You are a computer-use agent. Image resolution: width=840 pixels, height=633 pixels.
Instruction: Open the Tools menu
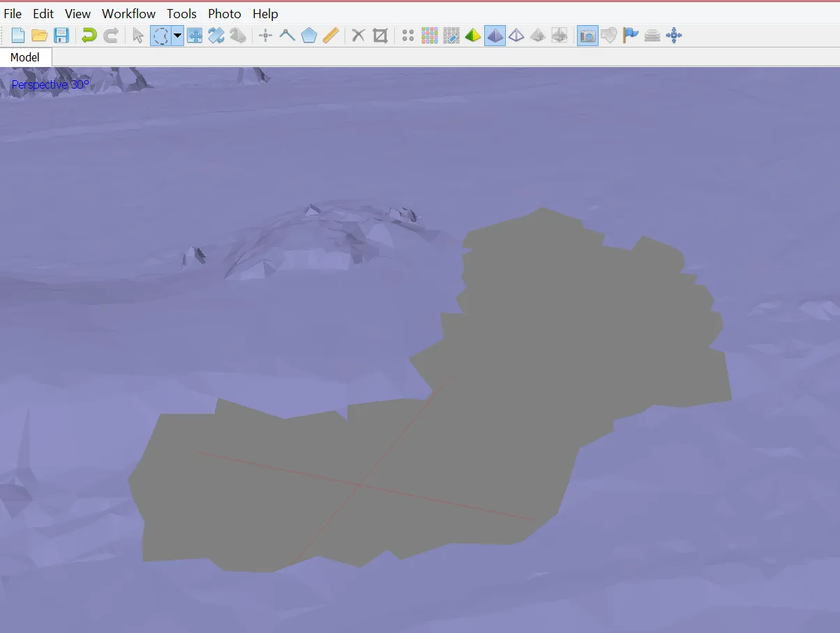coord(181,14)
